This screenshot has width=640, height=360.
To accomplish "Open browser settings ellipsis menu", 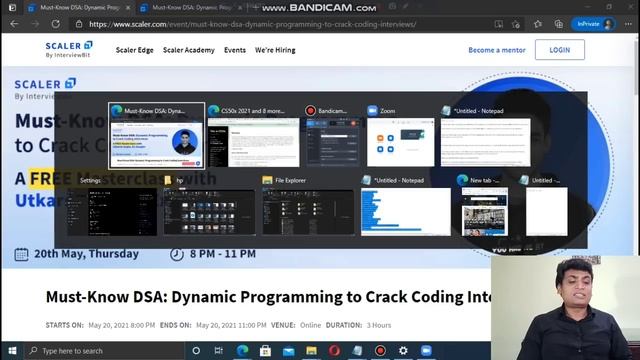I will pyautogui.click(x=628, y=24).
